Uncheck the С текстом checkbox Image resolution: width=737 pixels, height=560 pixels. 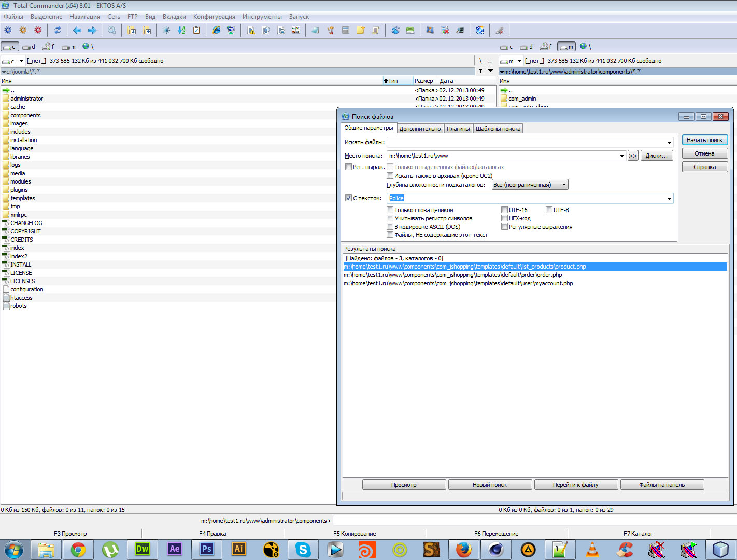pos(349,198)
